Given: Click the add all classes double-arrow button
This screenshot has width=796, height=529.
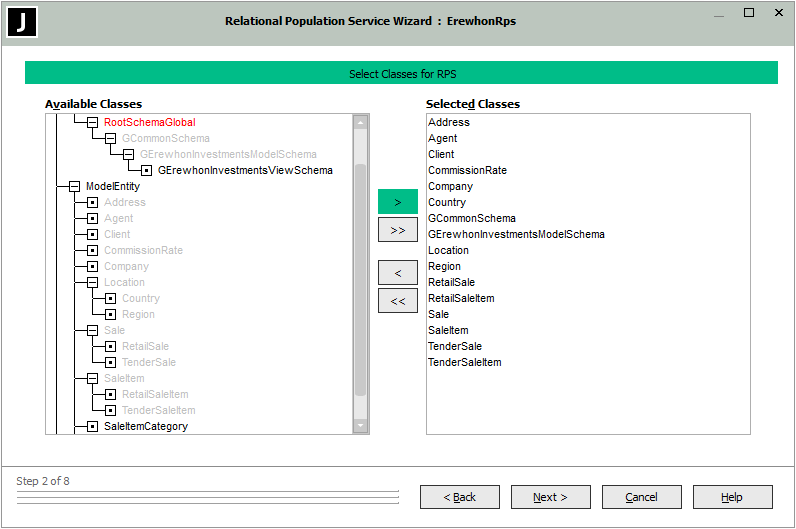Looking at the screenshot, I should click(x=397, y=229).
